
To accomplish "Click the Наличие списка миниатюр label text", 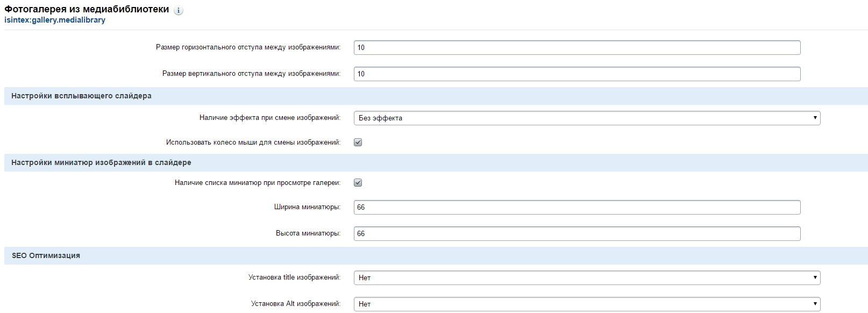I will (x=258, y=183).
